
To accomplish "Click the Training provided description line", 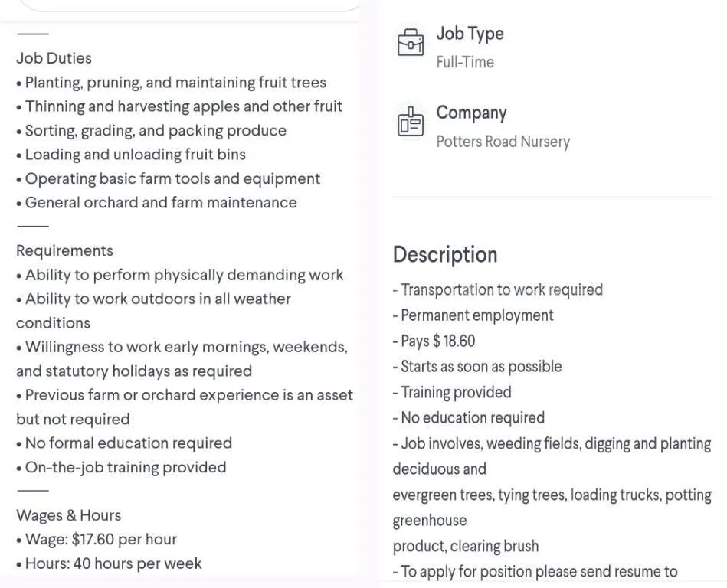I will click(452, 393).
